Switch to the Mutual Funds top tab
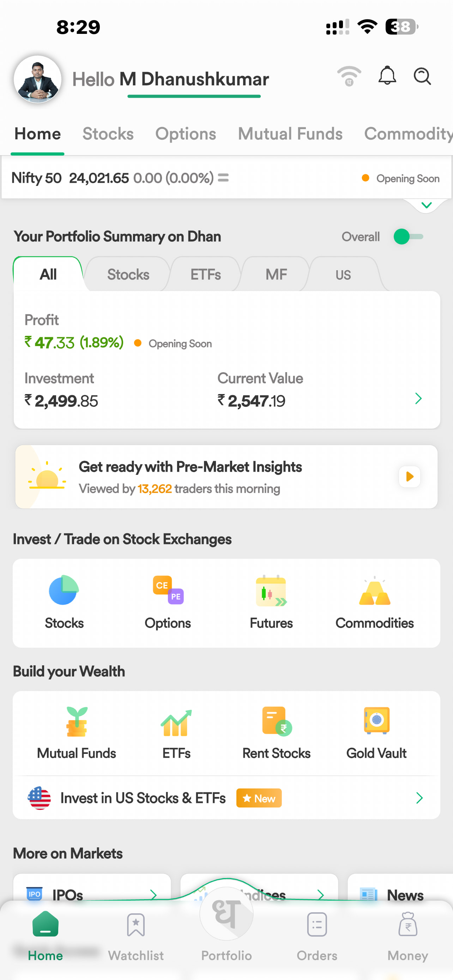This screenshot has width=453, height=980. click(290, 134)
